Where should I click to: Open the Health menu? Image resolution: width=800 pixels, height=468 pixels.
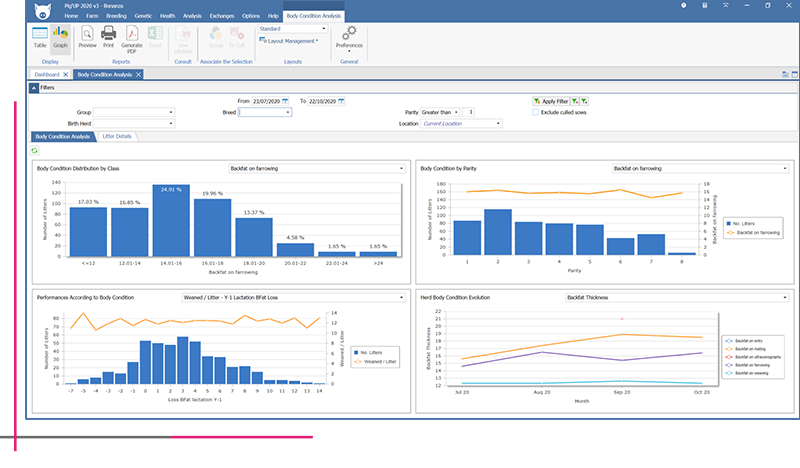(167, 16)
